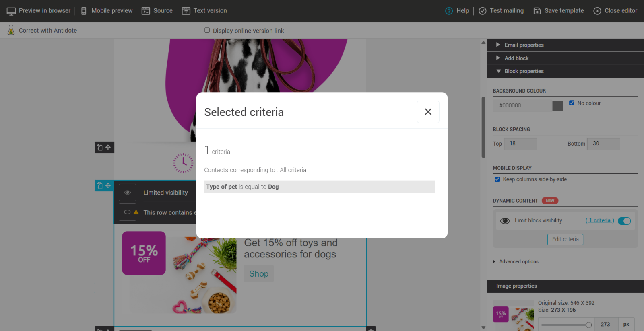Open the 1 criteria link
The height and width of the screenshot is (331, 644).
pos(599,220)
